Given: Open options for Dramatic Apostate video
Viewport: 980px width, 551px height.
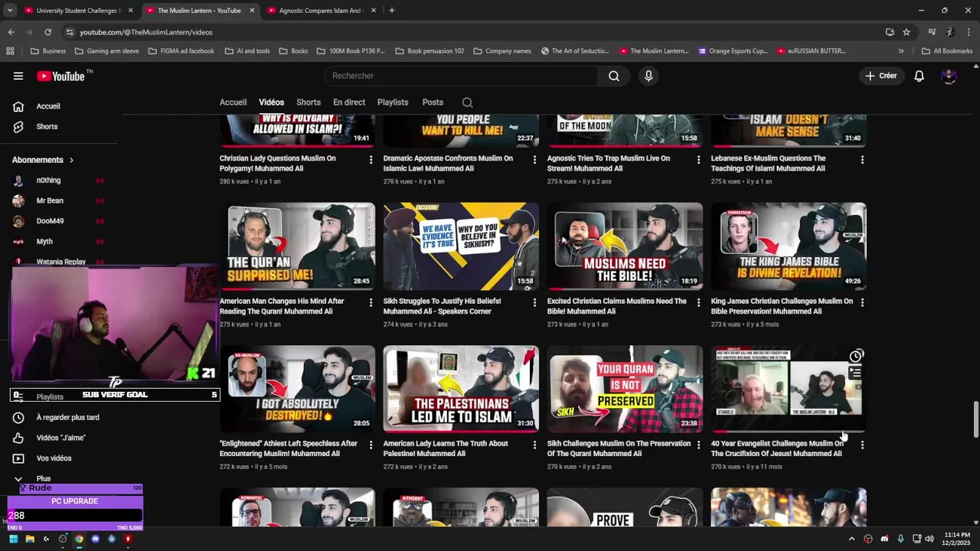Looking at the screenshot, I should (534, 160).
